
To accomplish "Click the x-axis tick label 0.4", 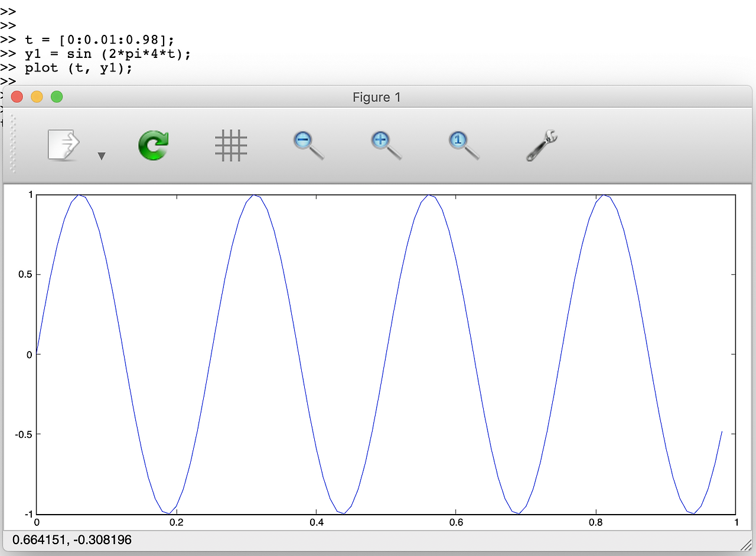I will [316, 522].
